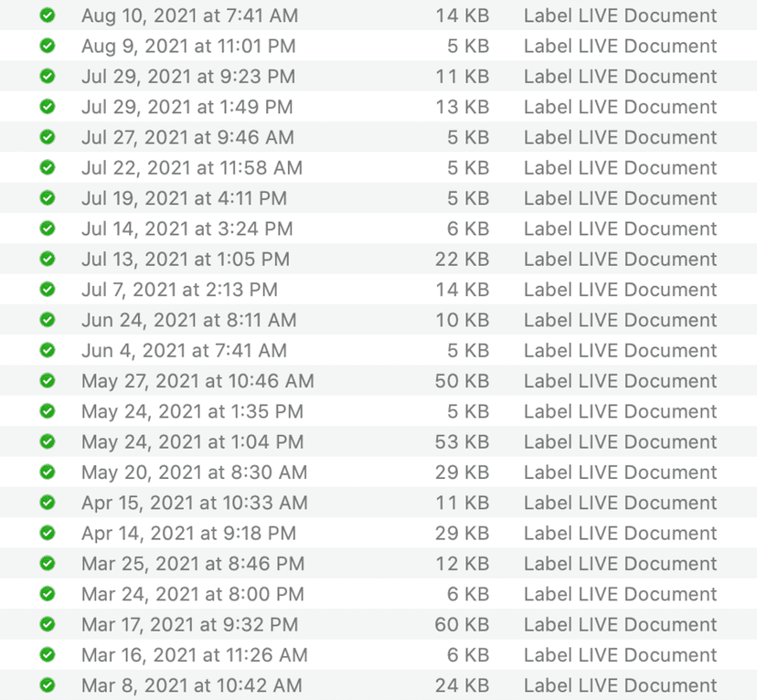757x700 pixels.
Task: Select the date Mar 24, 2021 at 8:00 PM
Action: 193,594
